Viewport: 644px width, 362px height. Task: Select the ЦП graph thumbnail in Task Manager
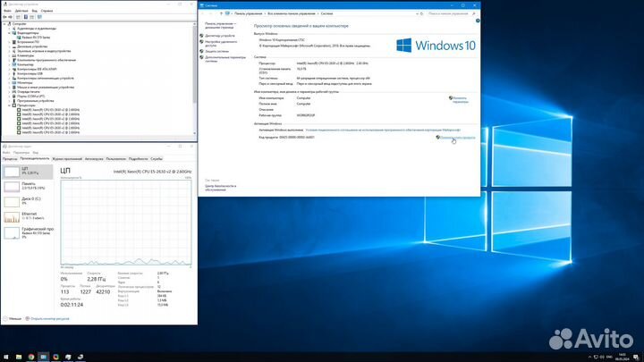[x=12, y=172]
